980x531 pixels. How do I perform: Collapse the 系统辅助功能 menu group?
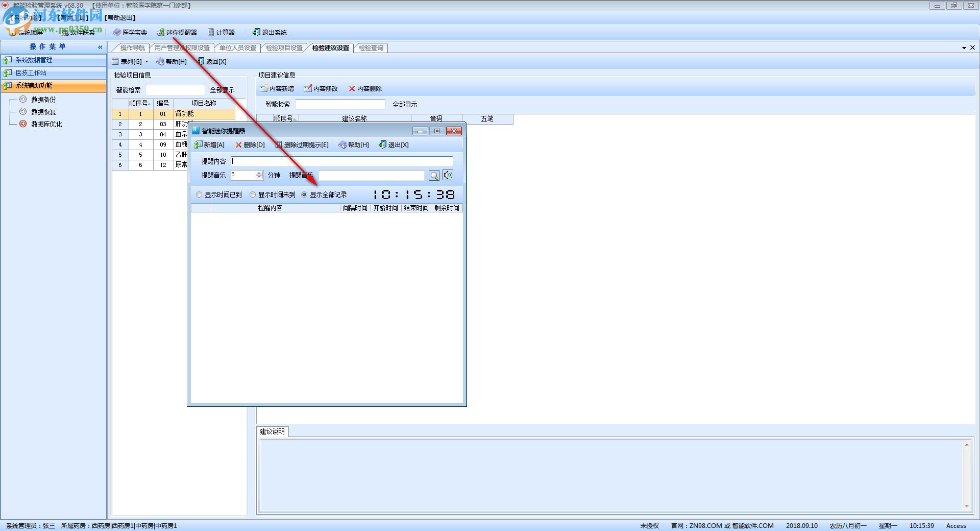tap(54, 86)
